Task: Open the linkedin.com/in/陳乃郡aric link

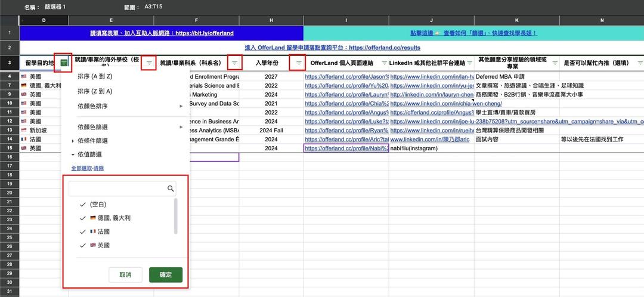Action: [429, 140]
